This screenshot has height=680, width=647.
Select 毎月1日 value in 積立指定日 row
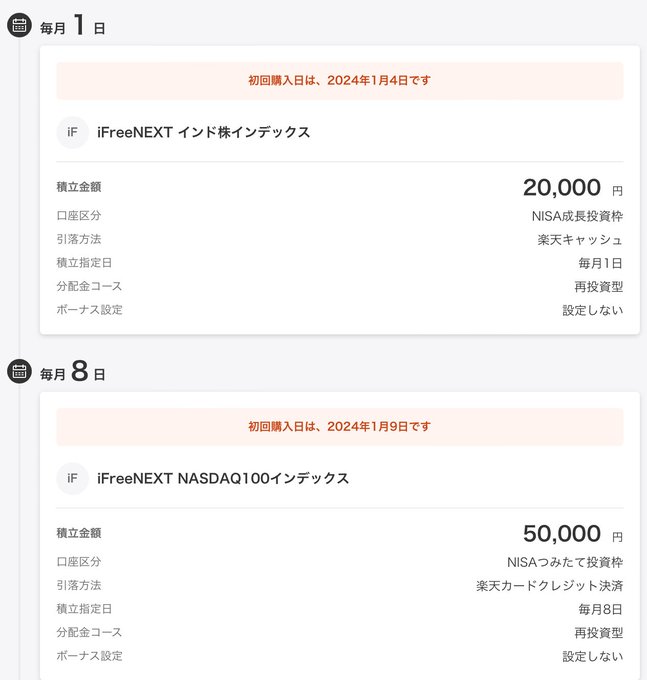(x=601, y=263)
